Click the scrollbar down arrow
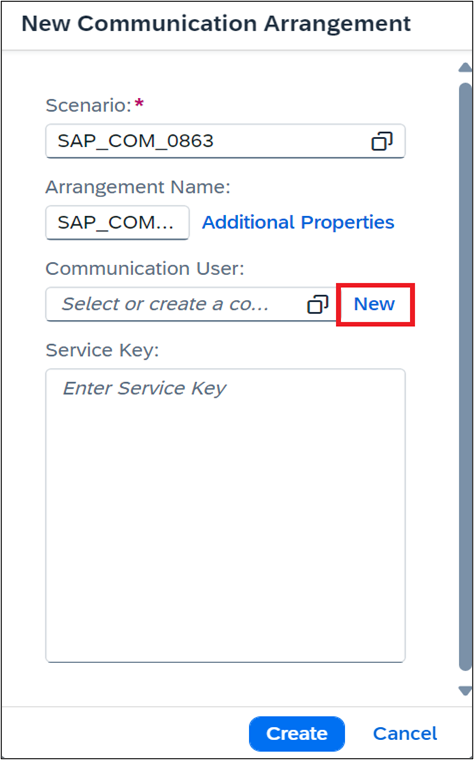The height and width of the screenshot is (760, 474). 465,691
